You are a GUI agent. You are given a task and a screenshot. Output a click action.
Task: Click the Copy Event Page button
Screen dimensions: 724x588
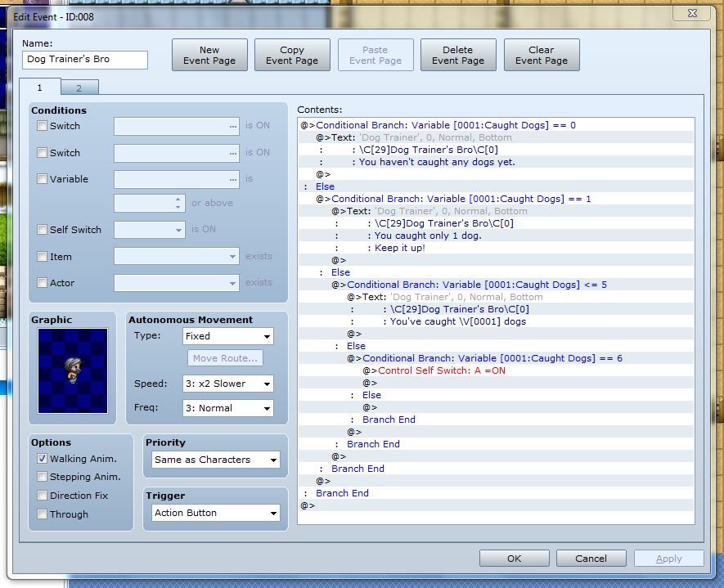coord(292,55)
